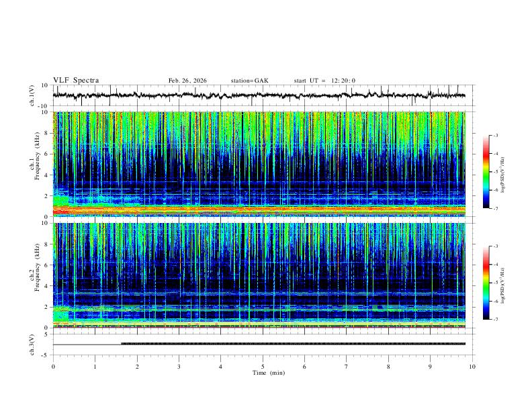Click the "2" kHz tick on ch.2 spectrogram axis
This screenshot has width=532, height=411.
(x=47, y=307)
